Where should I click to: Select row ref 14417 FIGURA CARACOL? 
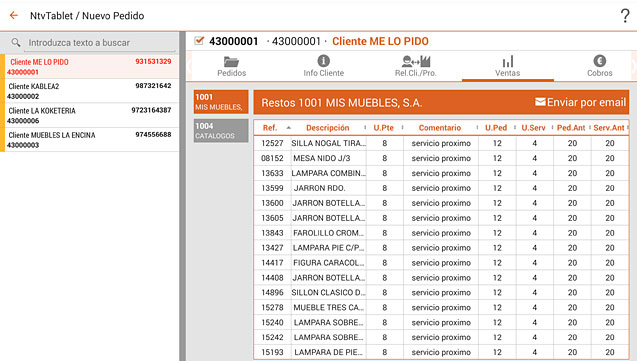(x=441, y=263)
